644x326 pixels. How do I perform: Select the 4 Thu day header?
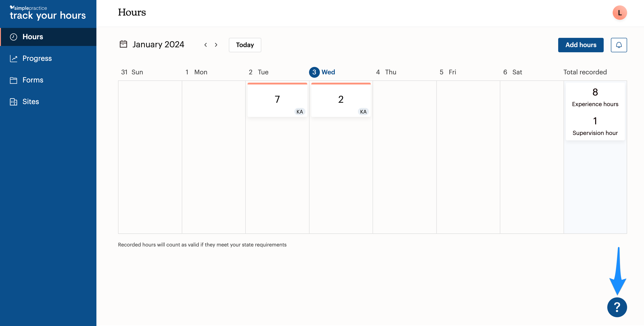[x=386, y=72]
